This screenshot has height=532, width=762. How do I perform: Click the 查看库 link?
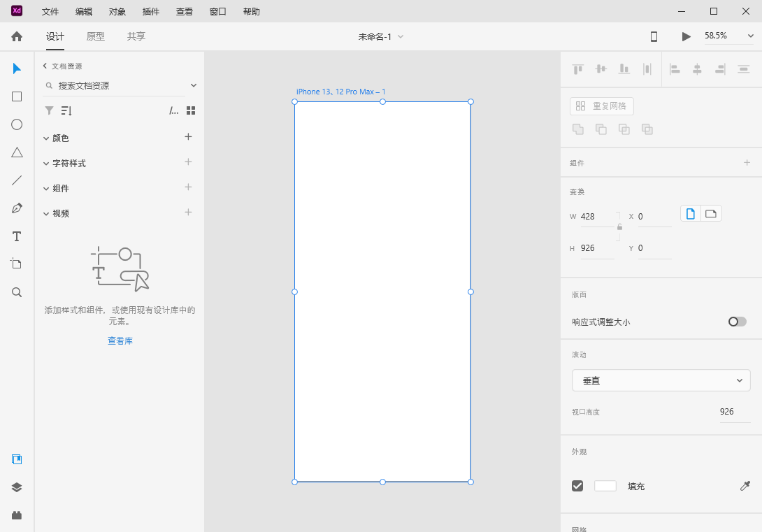tap(120, 340)
